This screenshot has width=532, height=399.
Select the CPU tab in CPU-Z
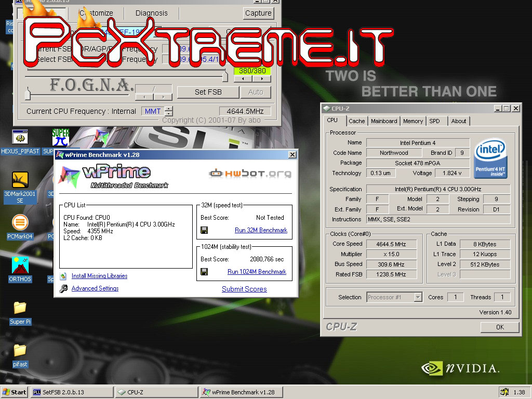pos(332,120)
